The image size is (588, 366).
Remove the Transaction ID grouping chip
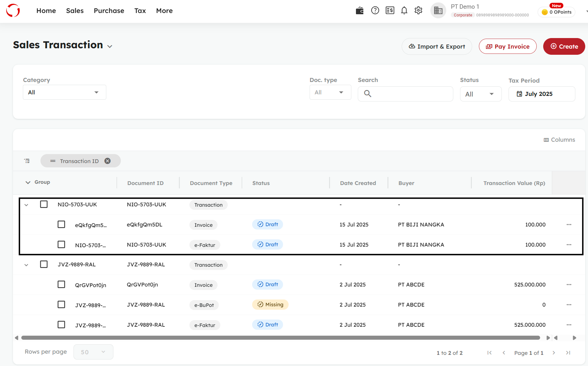[x=108, y=161]
